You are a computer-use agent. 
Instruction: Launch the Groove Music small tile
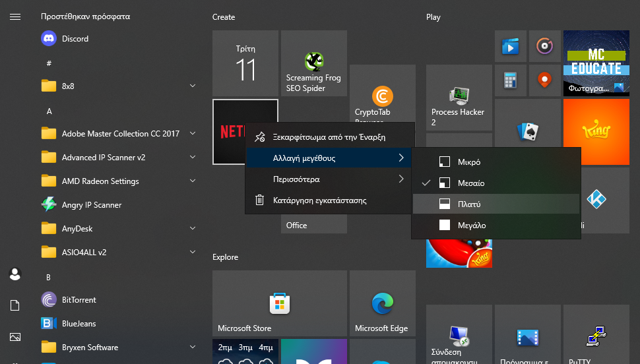pyautogui.click(x=544, y=46)
